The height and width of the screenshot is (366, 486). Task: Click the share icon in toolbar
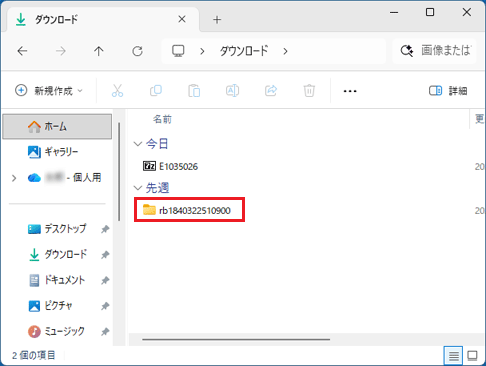271,91
